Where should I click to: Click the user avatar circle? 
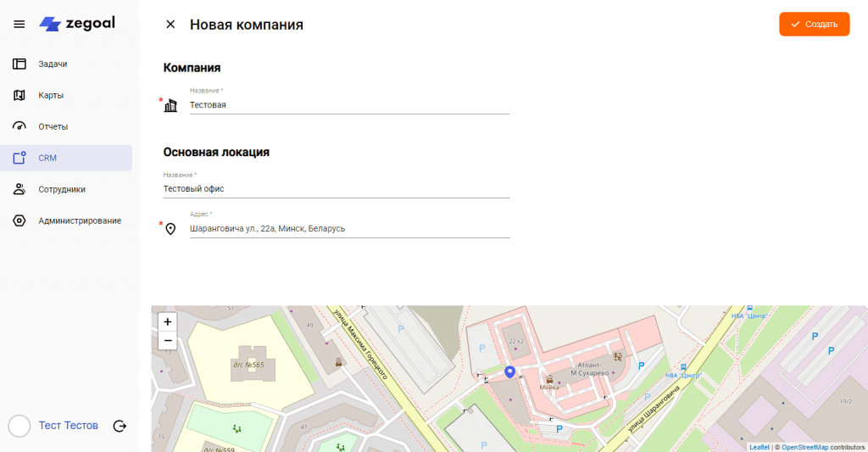19,426
